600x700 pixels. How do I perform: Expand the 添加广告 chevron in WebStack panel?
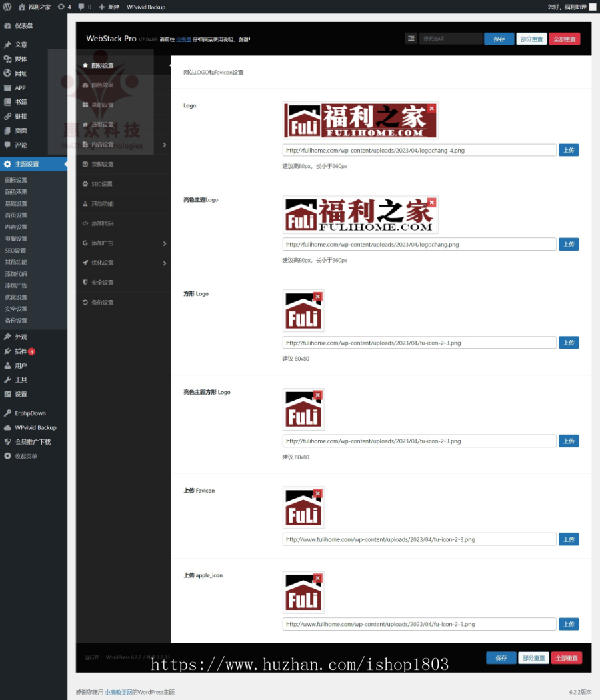(x=164, y=243)
